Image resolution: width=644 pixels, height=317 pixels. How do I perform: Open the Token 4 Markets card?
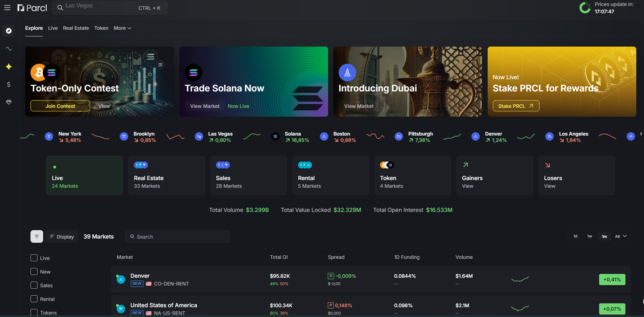(x=413, y=175)
